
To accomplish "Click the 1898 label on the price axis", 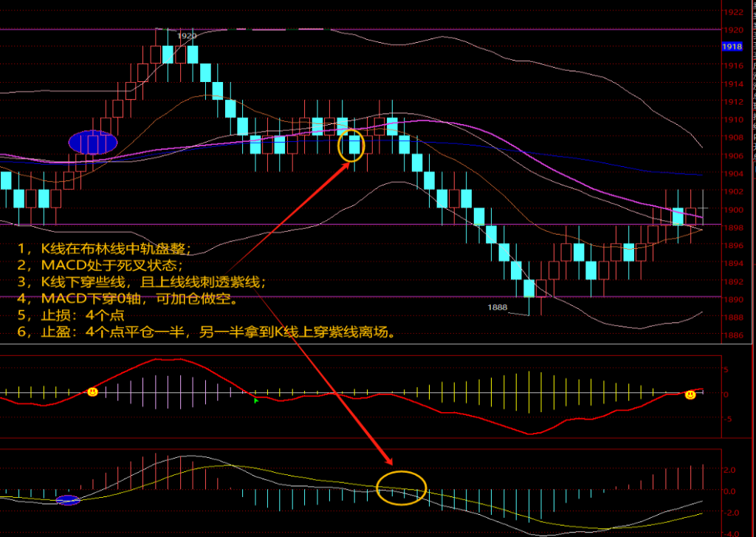I will [x=733, y=228].
